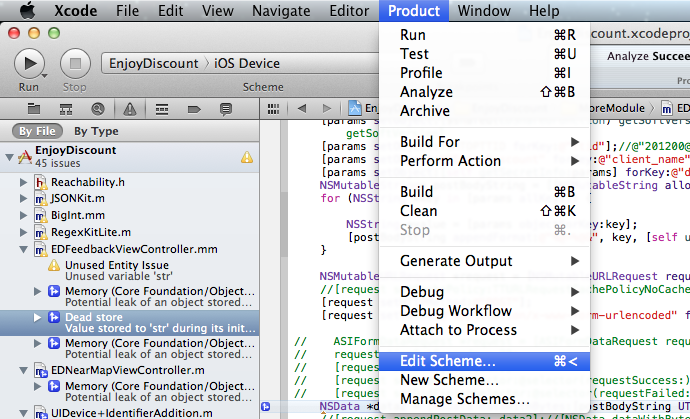Switch issue grouping to By File
The height and width of the screenshot is (419, 690).
tap(37, 131)
